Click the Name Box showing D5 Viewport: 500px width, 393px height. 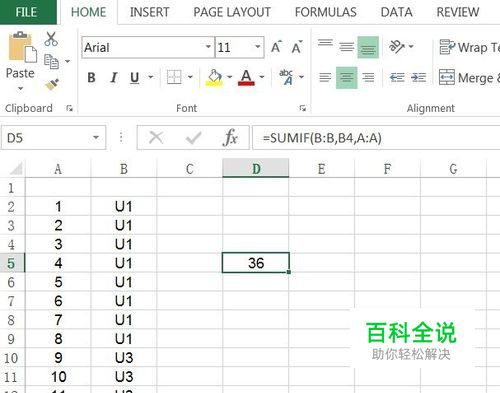[53, 138]
